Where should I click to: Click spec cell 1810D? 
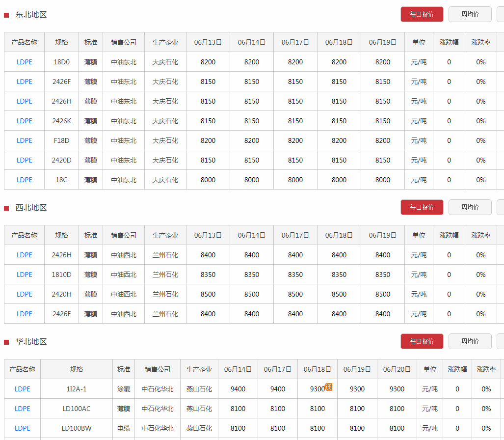tap(61, 275)
